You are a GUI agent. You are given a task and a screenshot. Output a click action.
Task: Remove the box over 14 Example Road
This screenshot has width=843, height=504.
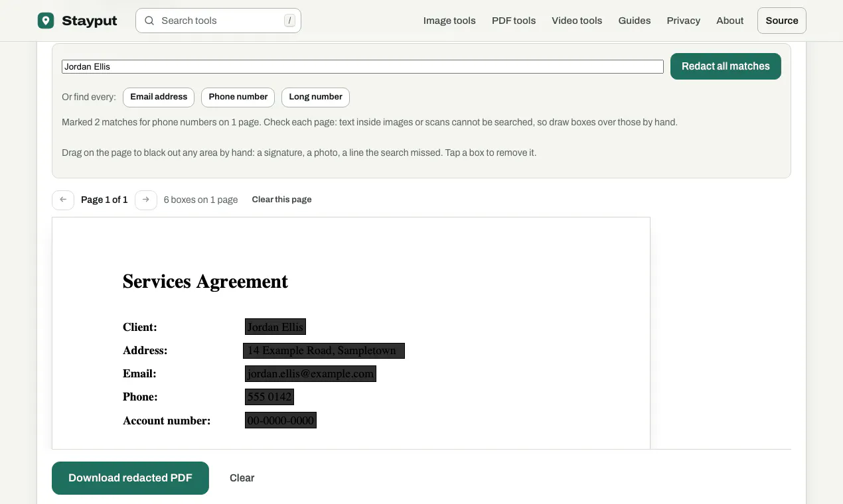[x=324, y=350]
